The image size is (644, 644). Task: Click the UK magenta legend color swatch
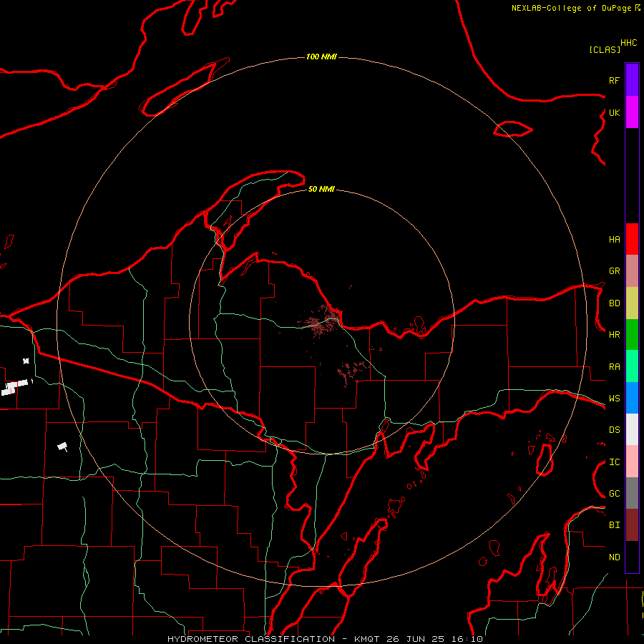[x=632, y=112]
